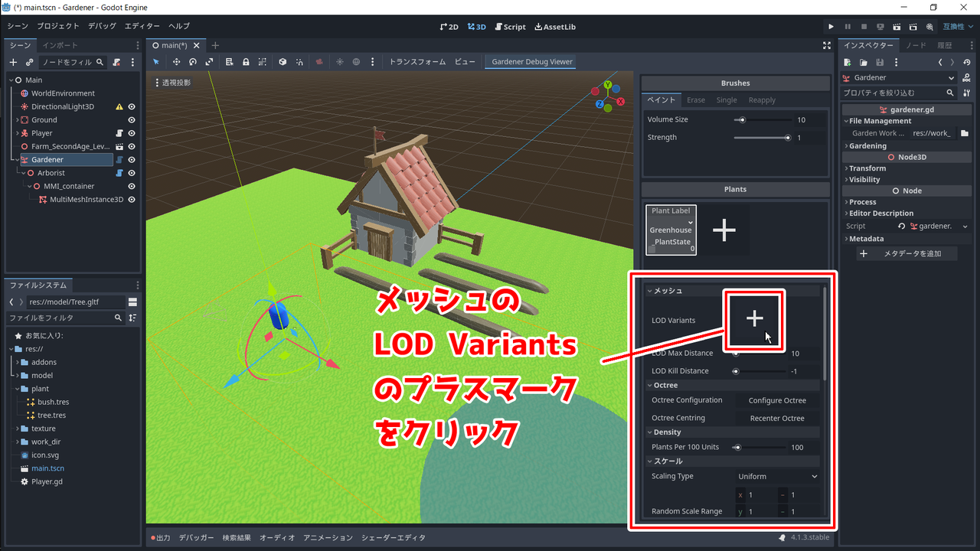Hide the MMI_container node
The image size is (980, 551).
pos(132,186)
